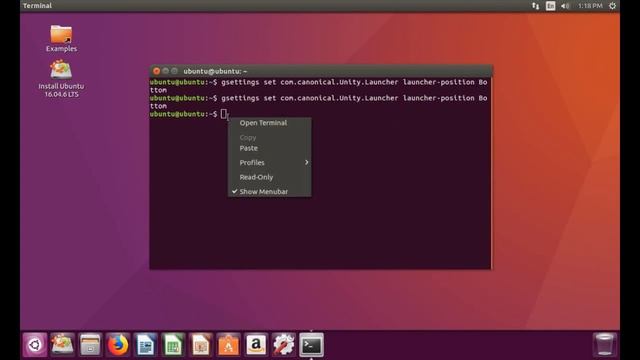640x360 pixels.
Task: Open the system gear session menu
Action: [x=612, y=6]
